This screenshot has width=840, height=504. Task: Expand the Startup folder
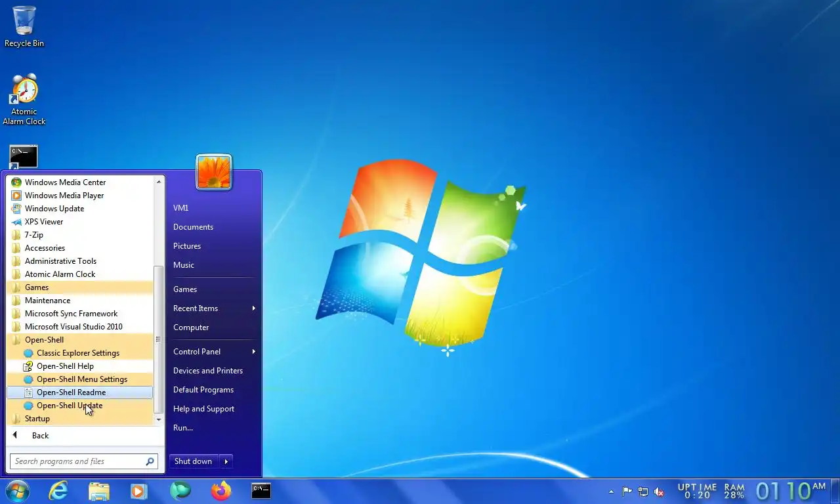(79, 419)
